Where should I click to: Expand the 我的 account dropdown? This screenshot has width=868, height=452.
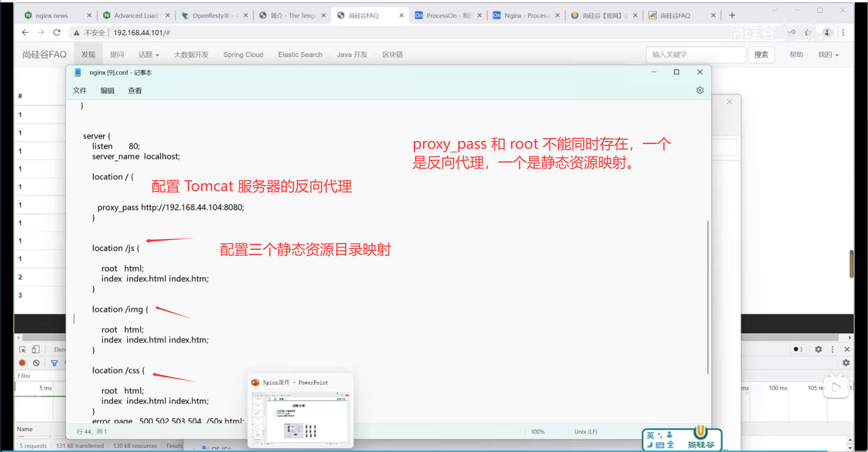point(828,55)
